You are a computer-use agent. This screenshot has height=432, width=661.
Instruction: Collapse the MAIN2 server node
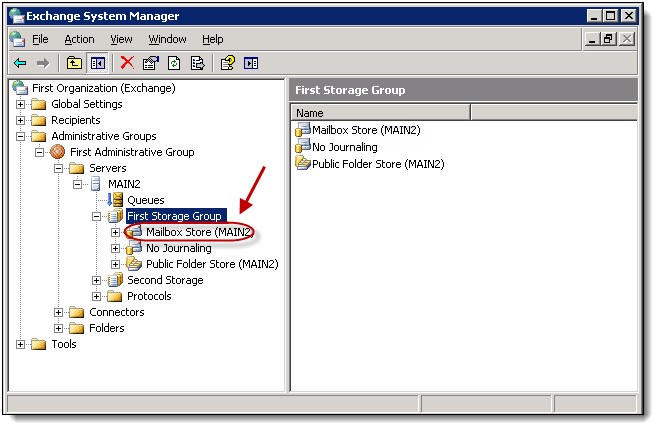click(x=77, y=184)
